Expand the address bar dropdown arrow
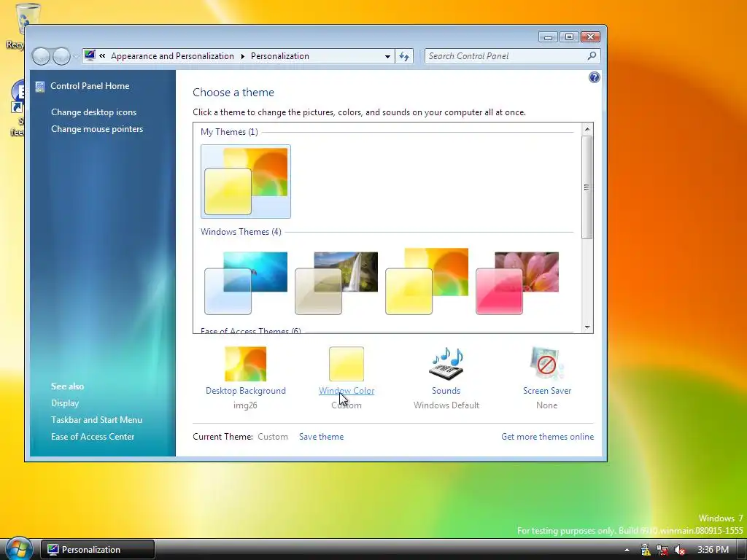747x560 pixels. pyautogui.click(x=388, y=56)
